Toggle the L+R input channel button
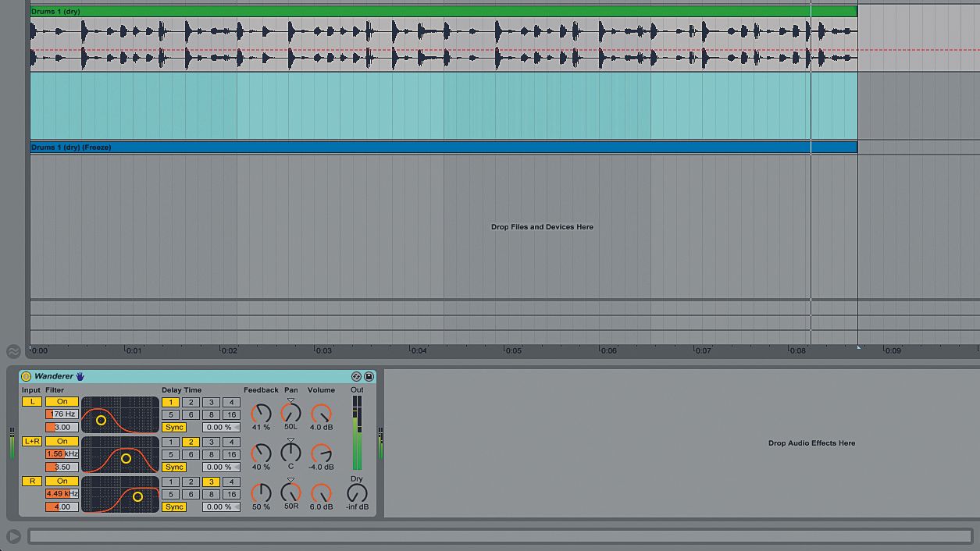Screen dimensions: 980x551 31,442
